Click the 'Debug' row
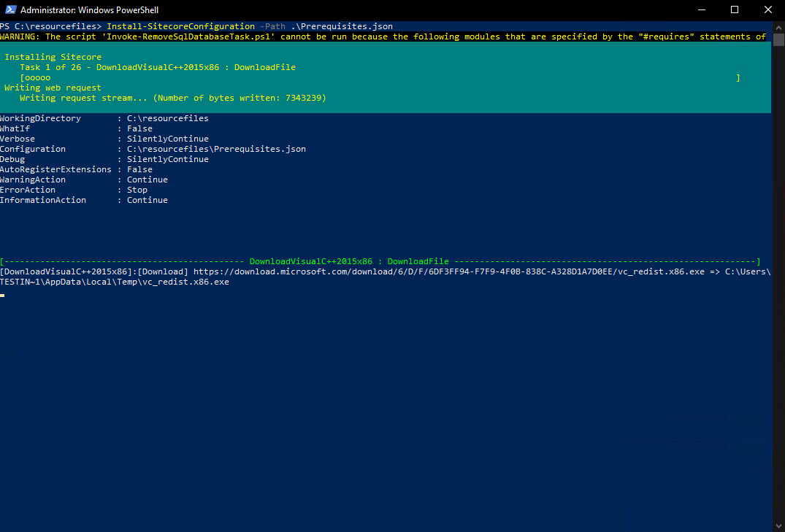This screenshot has height=532, width=785. tap(104, 159)
